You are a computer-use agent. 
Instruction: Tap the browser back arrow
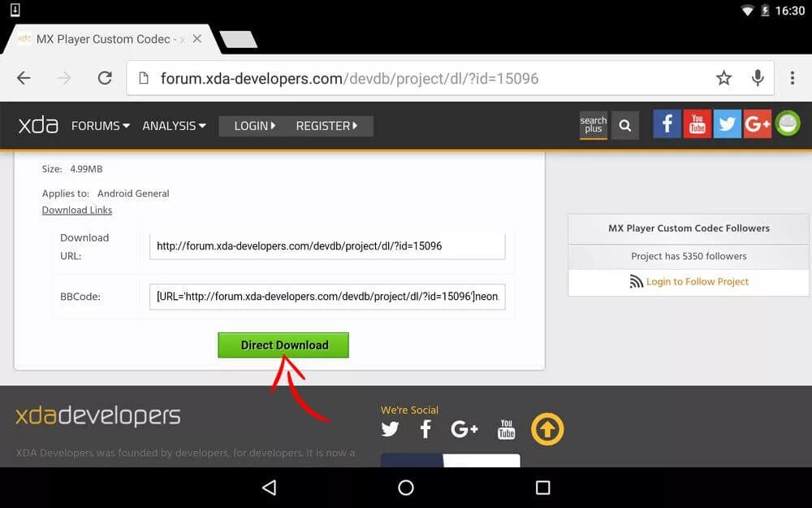[24, 78]
